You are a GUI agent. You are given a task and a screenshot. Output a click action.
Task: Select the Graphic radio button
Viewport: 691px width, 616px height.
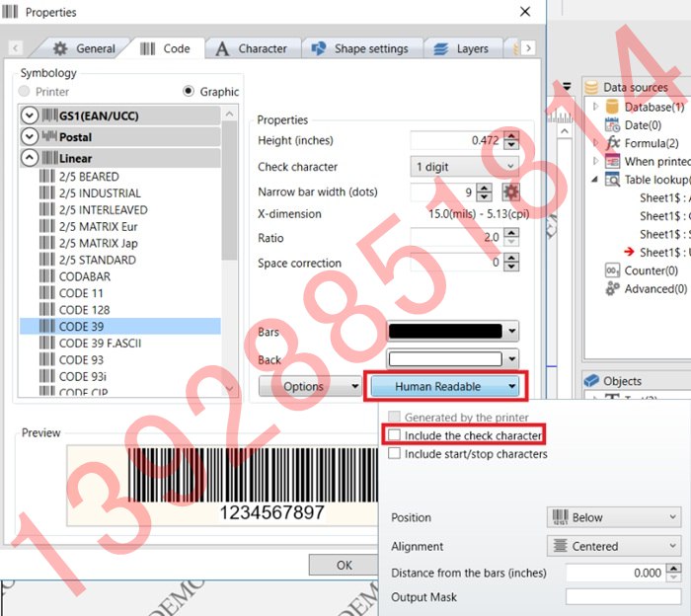[x=189, y=92]
